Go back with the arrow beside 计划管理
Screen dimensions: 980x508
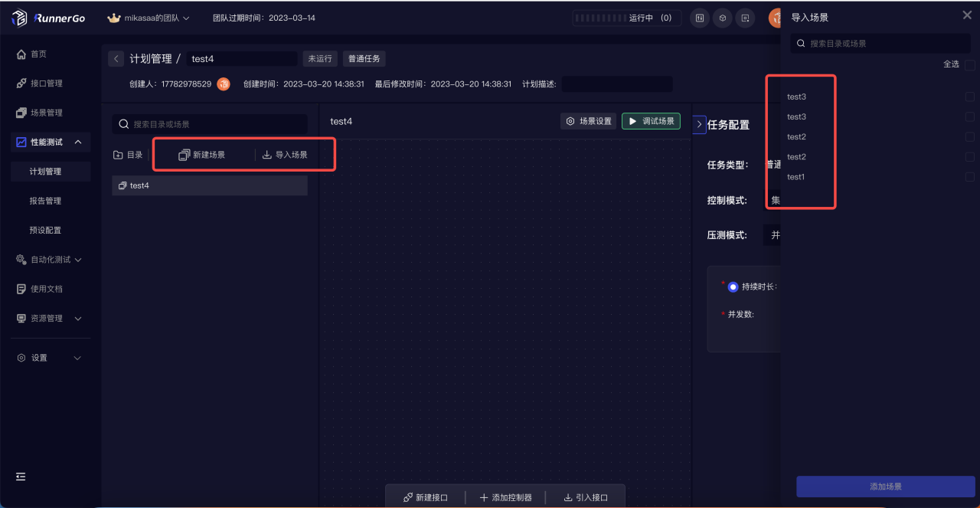[116, 58]
